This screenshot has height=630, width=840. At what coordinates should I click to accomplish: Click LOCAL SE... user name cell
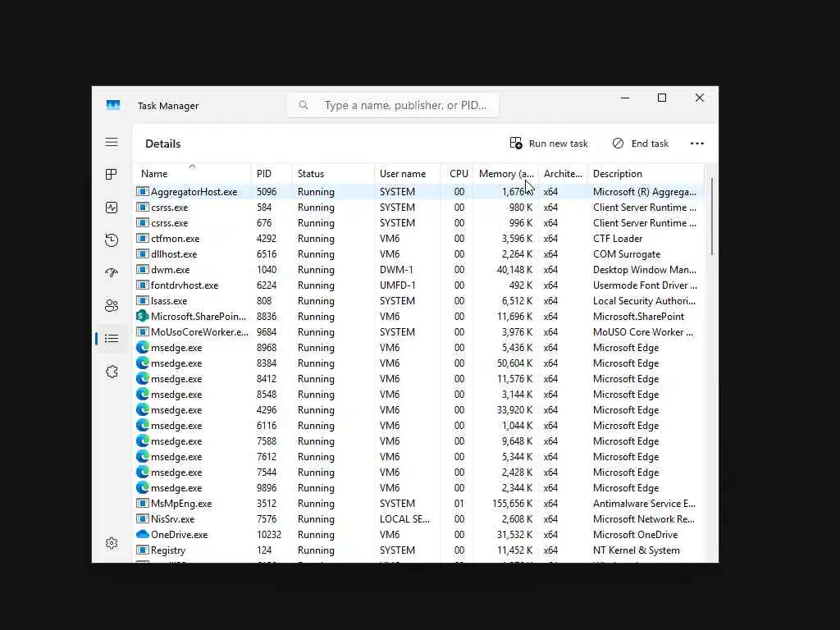click(x=404, y=518)
